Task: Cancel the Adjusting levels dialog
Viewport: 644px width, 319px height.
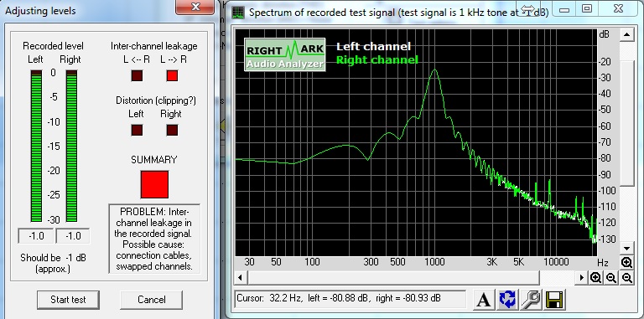Action: (151, 300)
